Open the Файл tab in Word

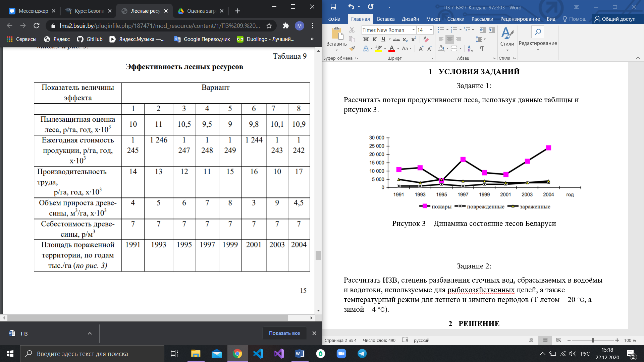(x=334, y=19)
